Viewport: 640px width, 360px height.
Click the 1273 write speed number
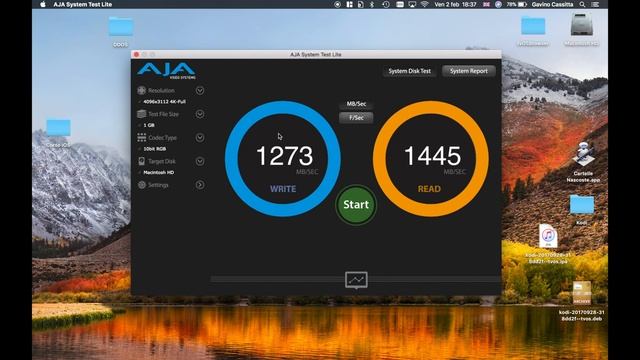[x=284, y=156]
